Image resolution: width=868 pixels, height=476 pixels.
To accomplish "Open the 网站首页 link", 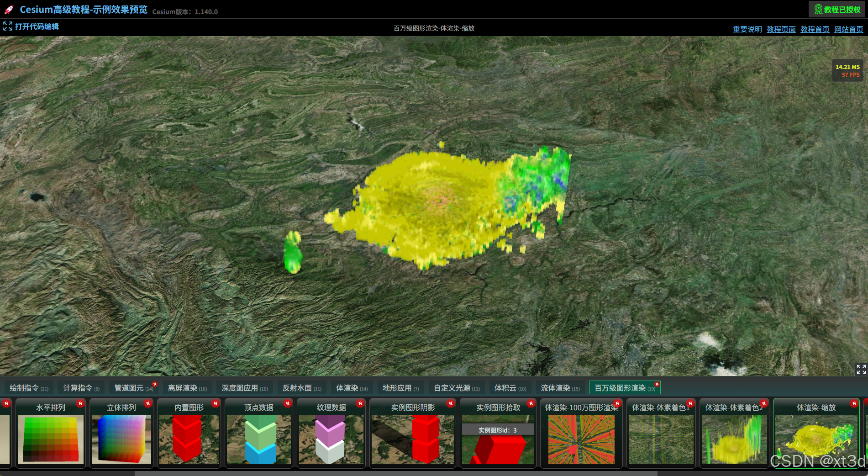I will pyautogui.click(x=849, y=29).
